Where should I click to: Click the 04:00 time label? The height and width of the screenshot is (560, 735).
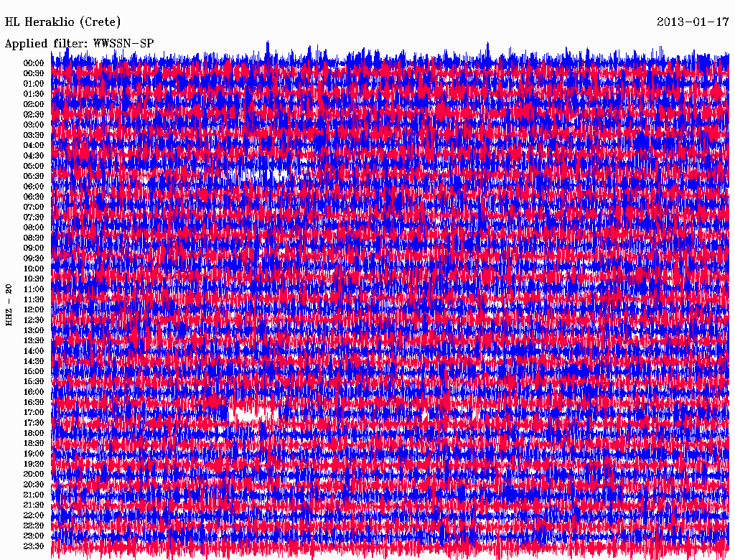click(x=34, y=146)
